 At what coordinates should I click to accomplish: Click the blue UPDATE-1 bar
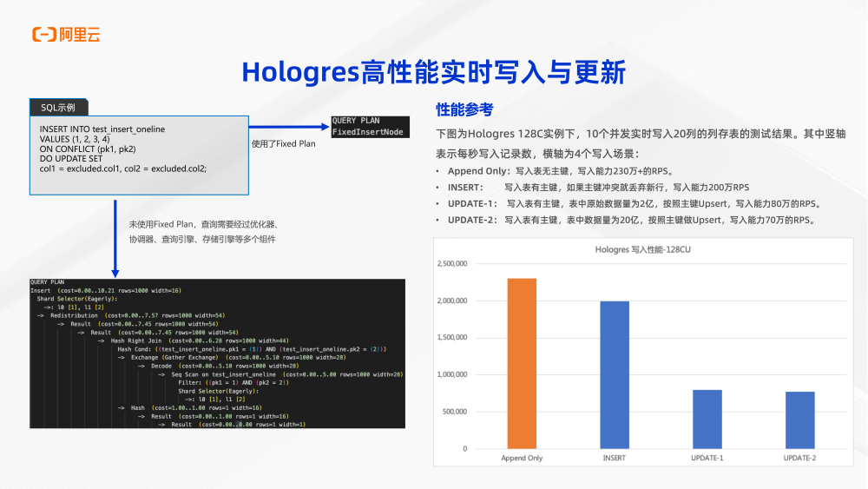[707, 420]
